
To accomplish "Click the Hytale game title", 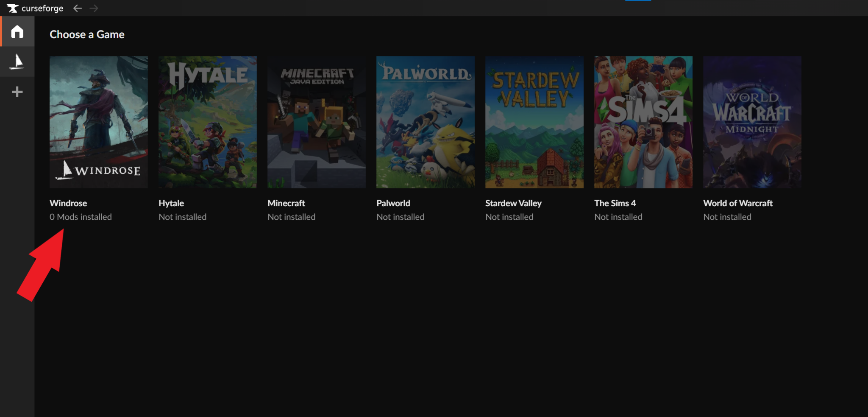I will pos(171,203).
